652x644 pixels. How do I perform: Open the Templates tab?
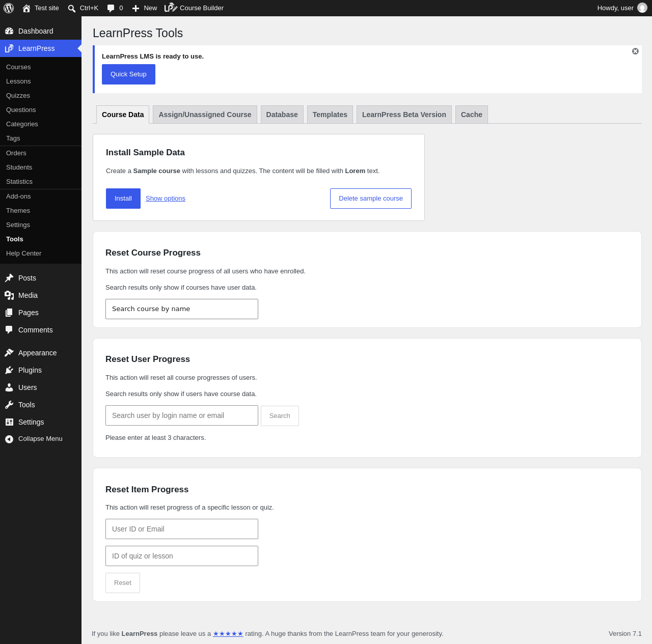[330, 115]
